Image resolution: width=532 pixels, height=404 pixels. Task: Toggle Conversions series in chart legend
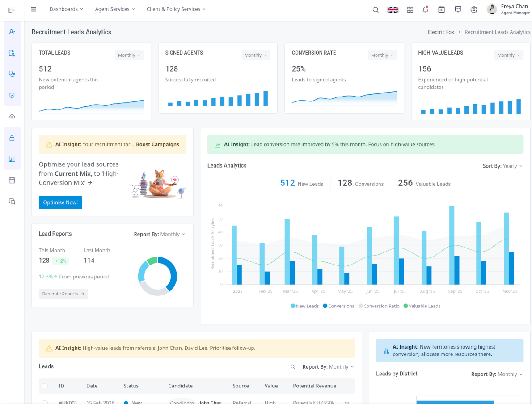pyautogui.click(x=338, y=306)
